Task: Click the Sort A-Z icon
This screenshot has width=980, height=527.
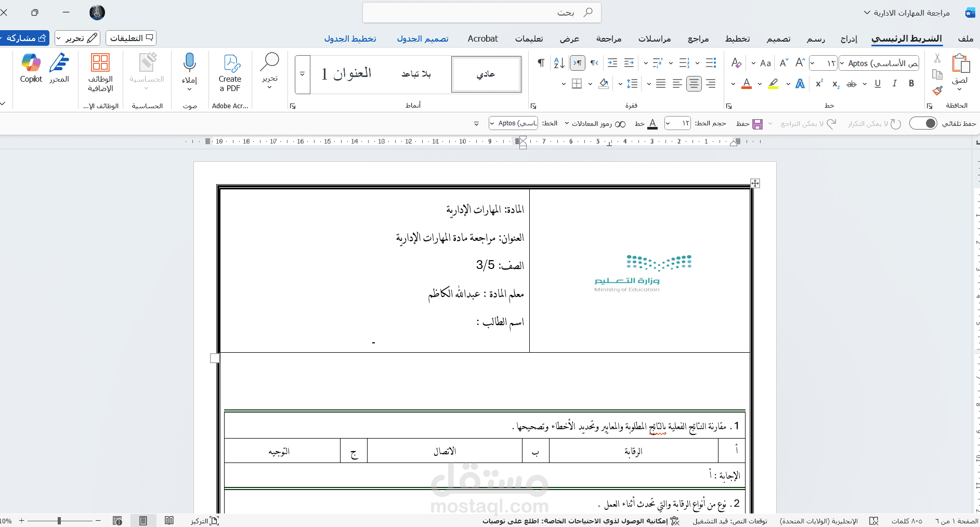Action: click(x=559, y=63)
